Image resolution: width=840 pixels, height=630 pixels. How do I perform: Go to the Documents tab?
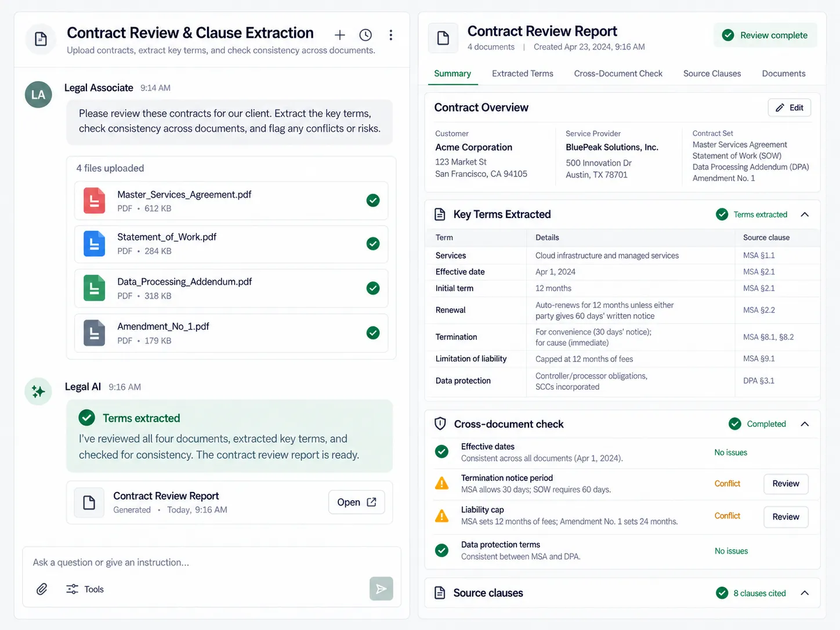click(x=784, y=74)
